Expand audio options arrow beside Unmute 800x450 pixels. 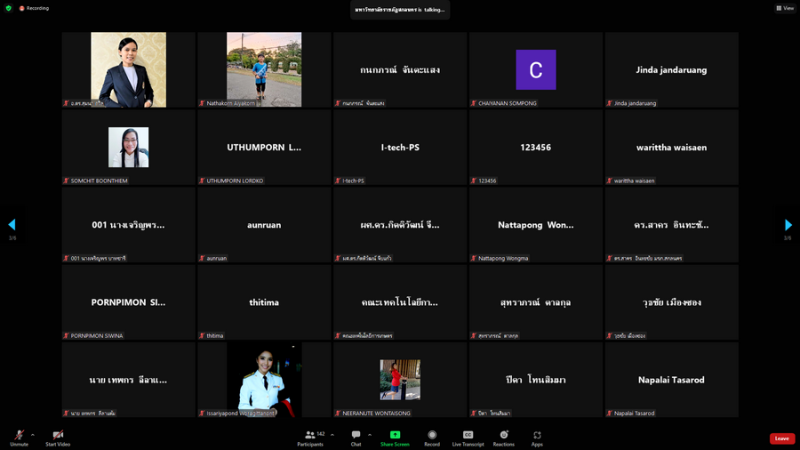point(32,434)
